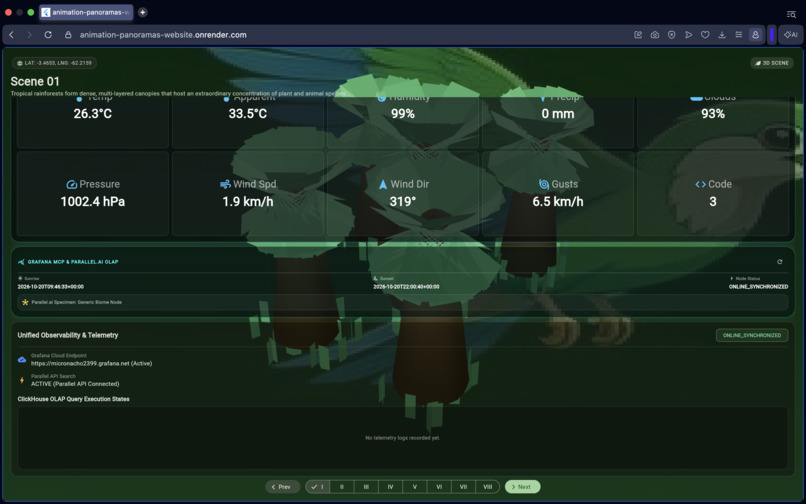Image resolution: width=806 pixels, height=504 pixels.
Task: Click the 99% humidity value
Action: [x=403, y=114]
